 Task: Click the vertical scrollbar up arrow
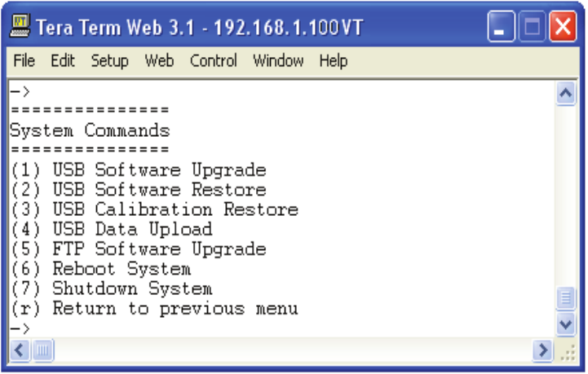(x=565, y=95)
